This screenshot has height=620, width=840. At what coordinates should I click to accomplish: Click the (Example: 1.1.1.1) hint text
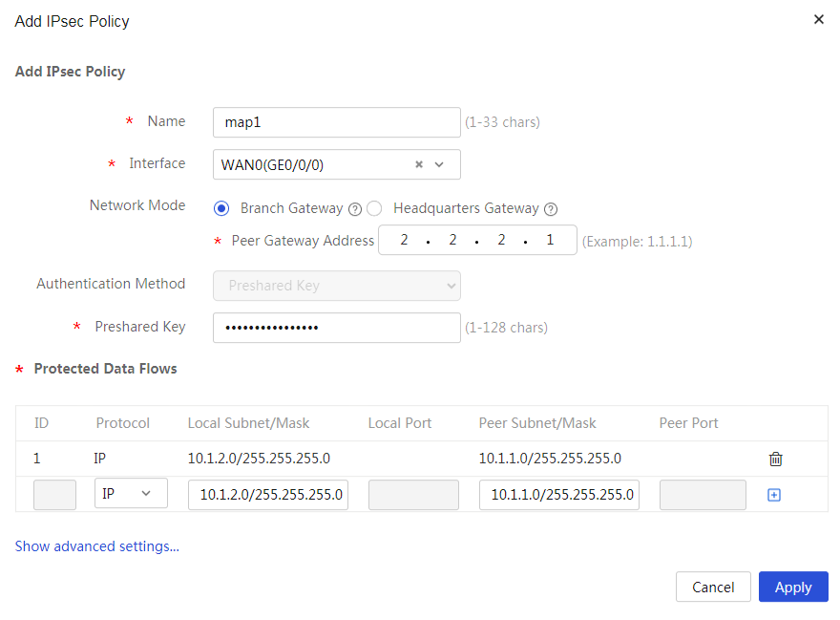pyautogui.click(x=637, y=242)
